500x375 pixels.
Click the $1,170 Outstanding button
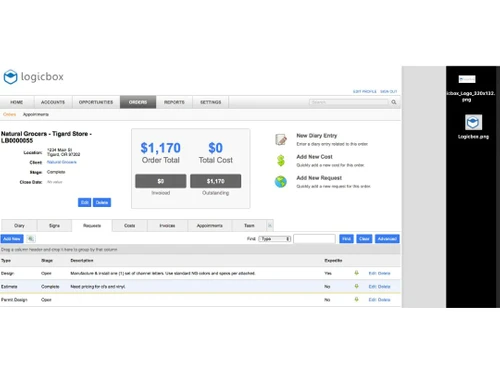click(216, 181)
